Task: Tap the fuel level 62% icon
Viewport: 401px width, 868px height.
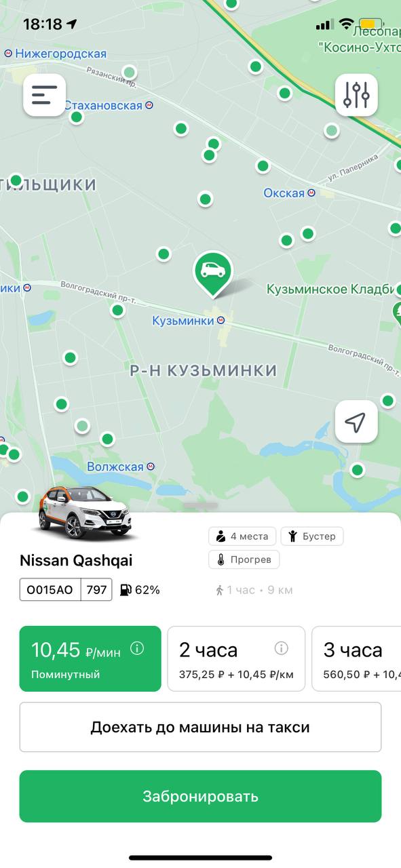Action: 126,590
